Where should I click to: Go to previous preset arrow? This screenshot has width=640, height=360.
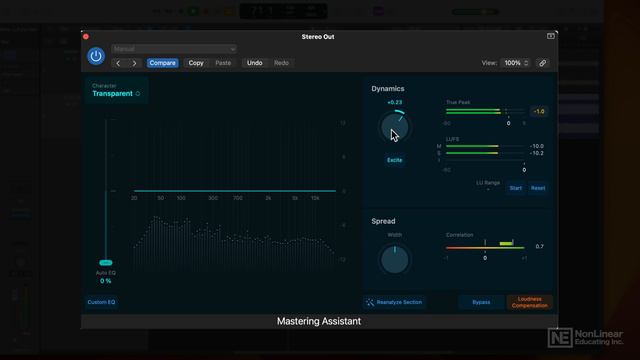coord(118,63)
